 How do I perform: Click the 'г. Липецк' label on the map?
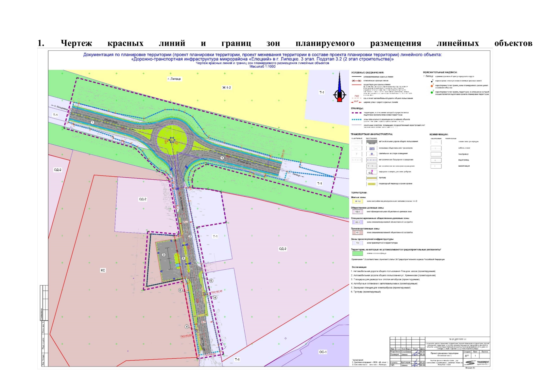[x=174, y=79]
